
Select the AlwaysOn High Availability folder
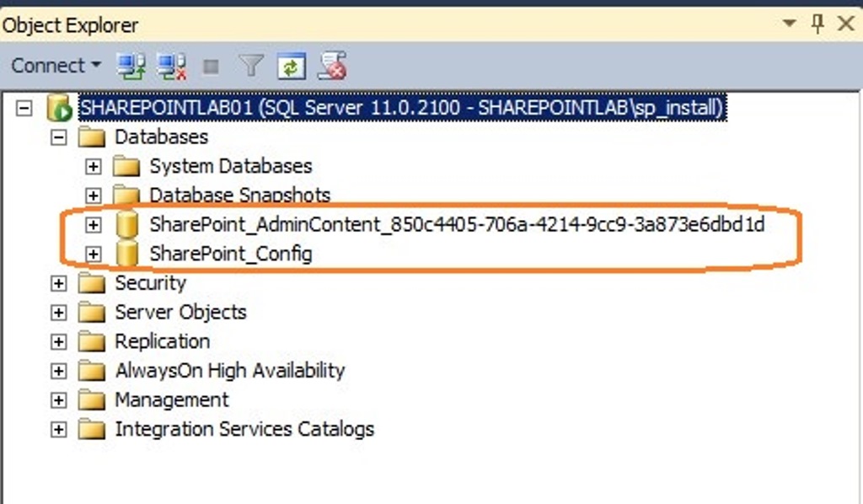pos(229,371)
